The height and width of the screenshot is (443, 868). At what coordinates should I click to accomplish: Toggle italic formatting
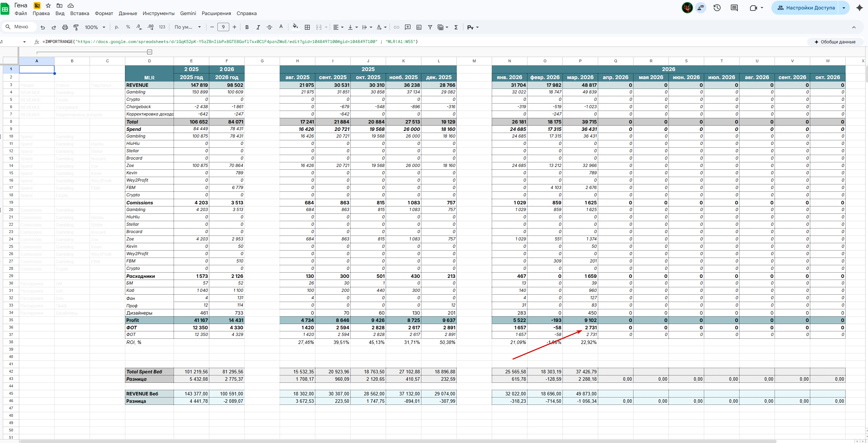point(258,27)
